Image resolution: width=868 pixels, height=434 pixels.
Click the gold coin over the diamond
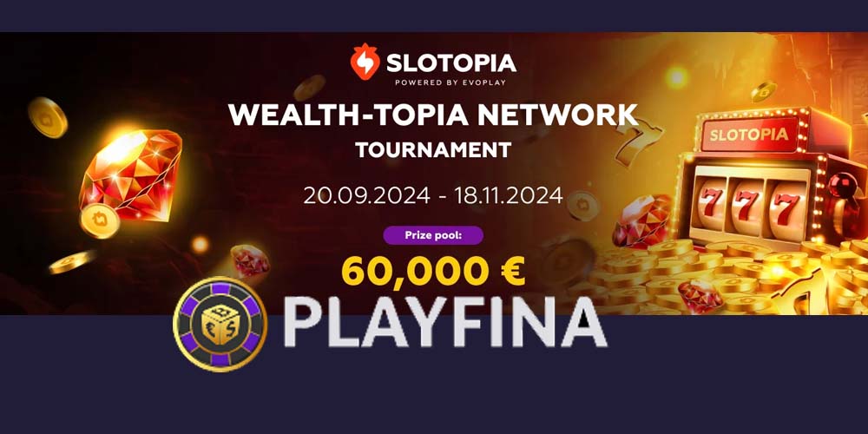(x=100, y=220)
